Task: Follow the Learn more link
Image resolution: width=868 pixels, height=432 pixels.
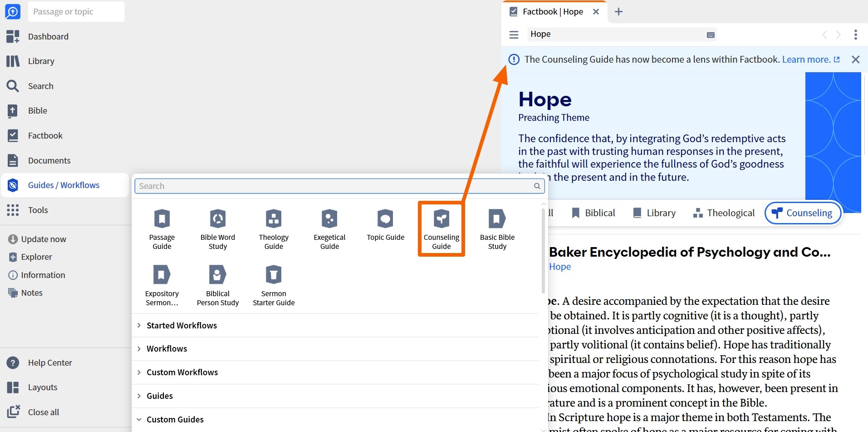Action: 811,59
